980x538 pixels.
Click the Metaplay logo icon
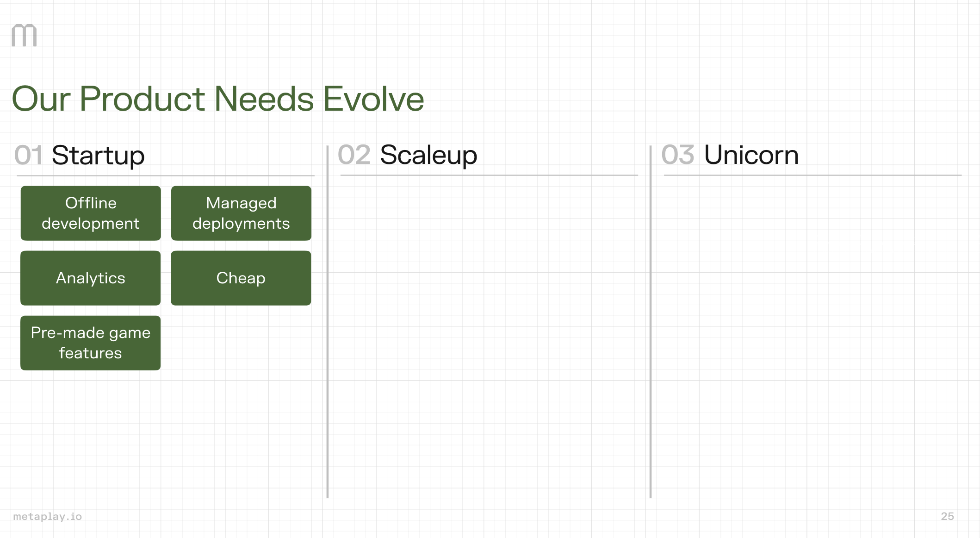(x=24, y=36)
